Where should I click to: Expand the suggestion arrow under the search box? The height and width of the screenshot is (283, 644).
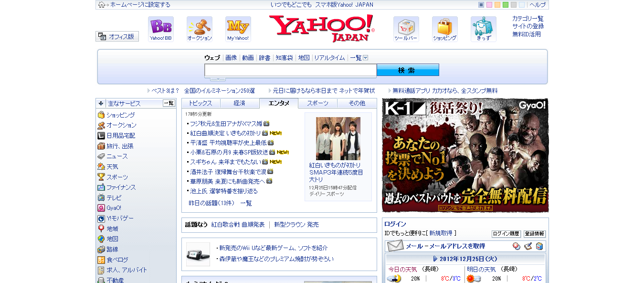218,79
